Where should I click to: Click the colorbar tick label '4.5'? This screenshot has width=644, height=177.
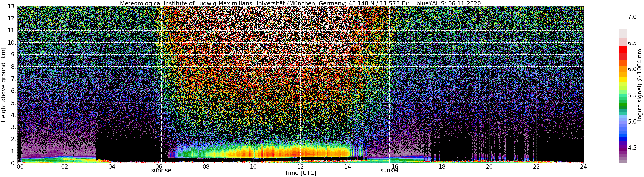632,147
